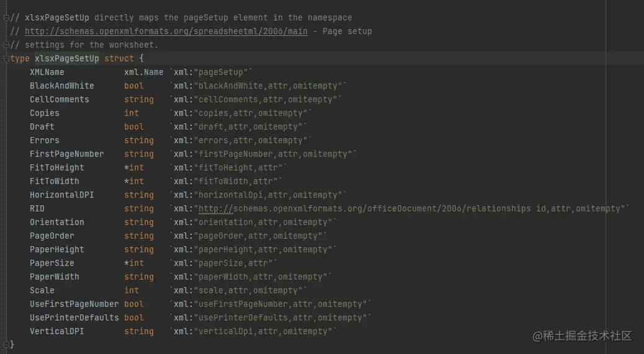Click the *int type of FitToHeight

134,167
